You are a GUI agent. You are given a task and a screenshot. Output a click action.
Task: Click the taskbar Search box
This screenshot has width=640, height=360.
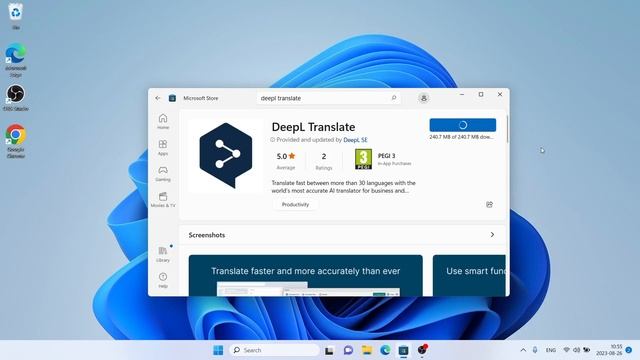pos(275,350)
